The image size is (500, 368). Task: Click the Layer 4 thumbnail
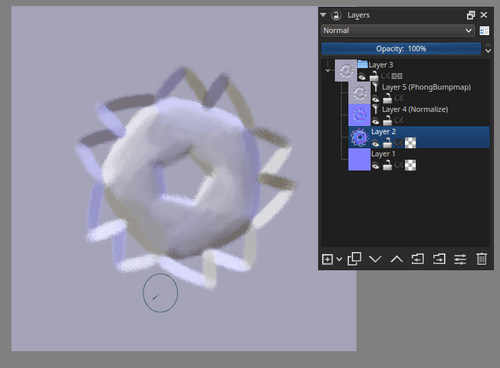359,115
